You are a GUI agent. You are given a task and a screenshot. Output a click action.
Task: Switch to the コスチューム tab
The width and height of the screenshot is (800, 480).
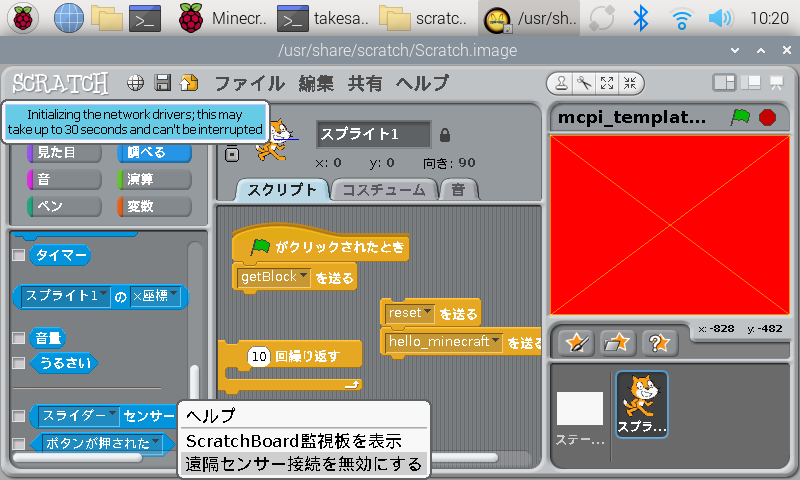coord(384,190)
